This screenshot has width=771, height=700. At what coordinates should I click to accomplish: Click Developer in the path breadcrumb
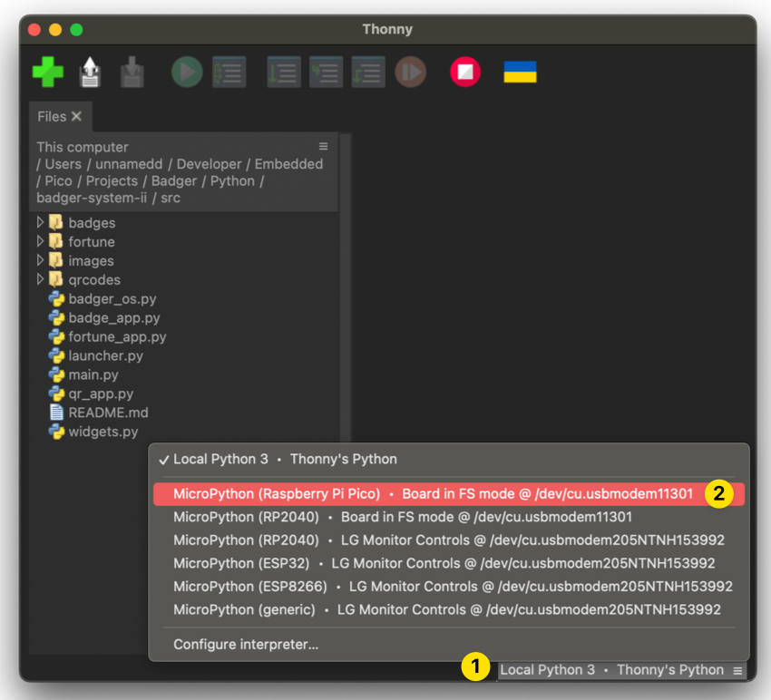tap(209, 164)
